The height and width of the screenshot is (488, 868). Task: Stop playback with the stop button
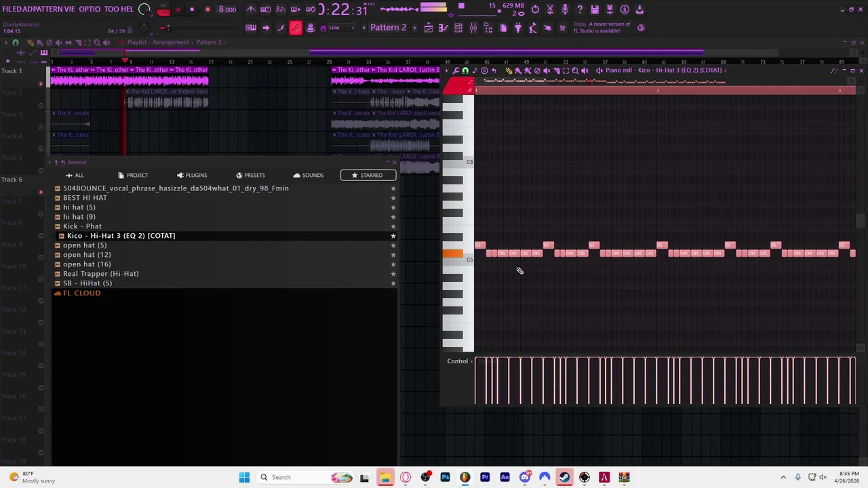coord(192,9)
